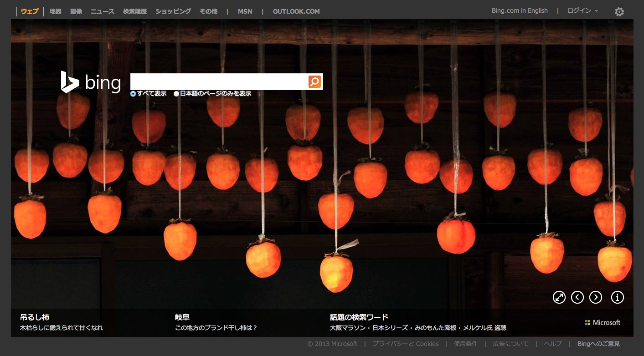Click the Microsoft logo

point(603,322)
